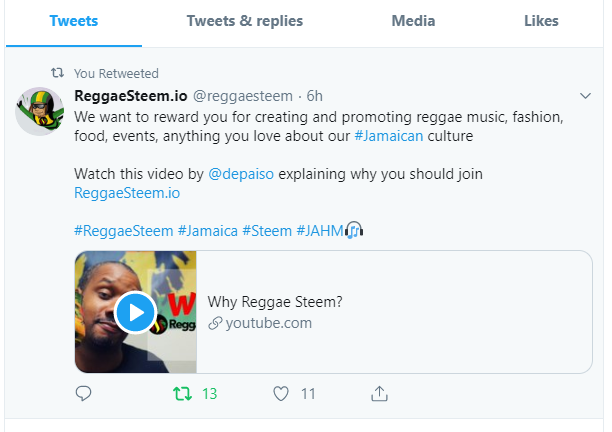Open the #ReggaeSteem hashtag
This screenshot has width=612, height=432.
[123, 231]
